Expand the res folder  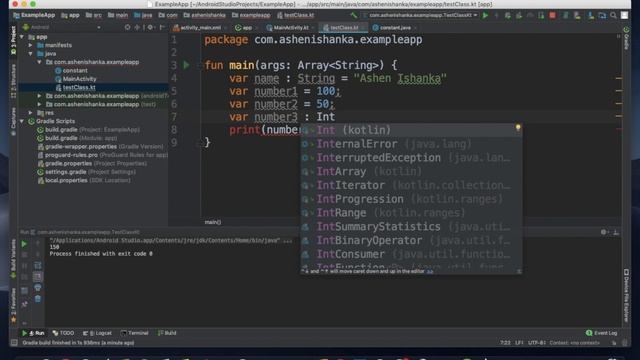point(31,113)
